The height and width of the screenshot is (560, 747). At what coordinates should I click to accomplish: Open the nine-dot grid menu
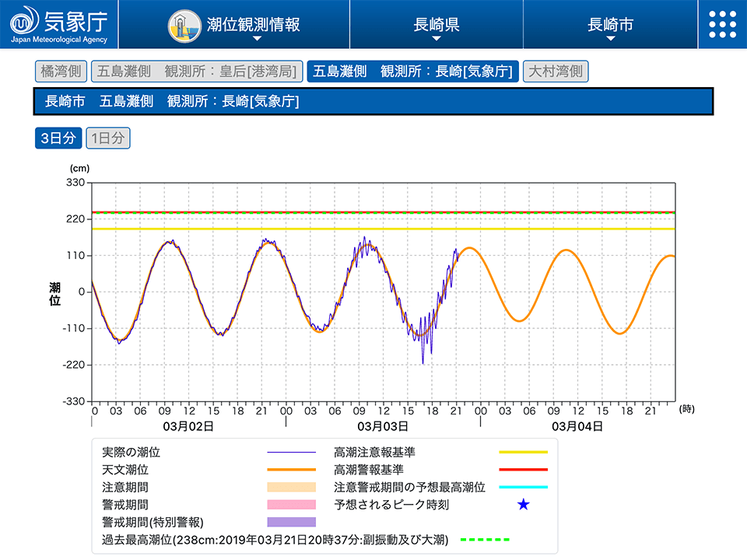pos(722,24)
